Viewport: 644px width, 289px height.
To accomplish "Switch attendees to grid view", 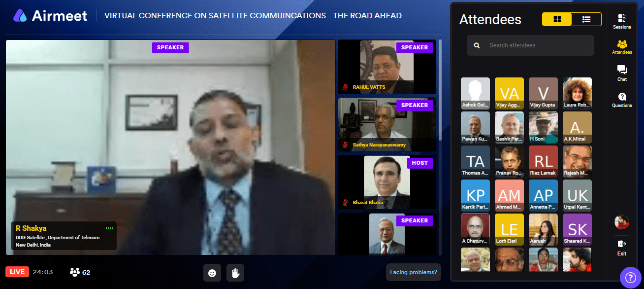I will (557, 19).
